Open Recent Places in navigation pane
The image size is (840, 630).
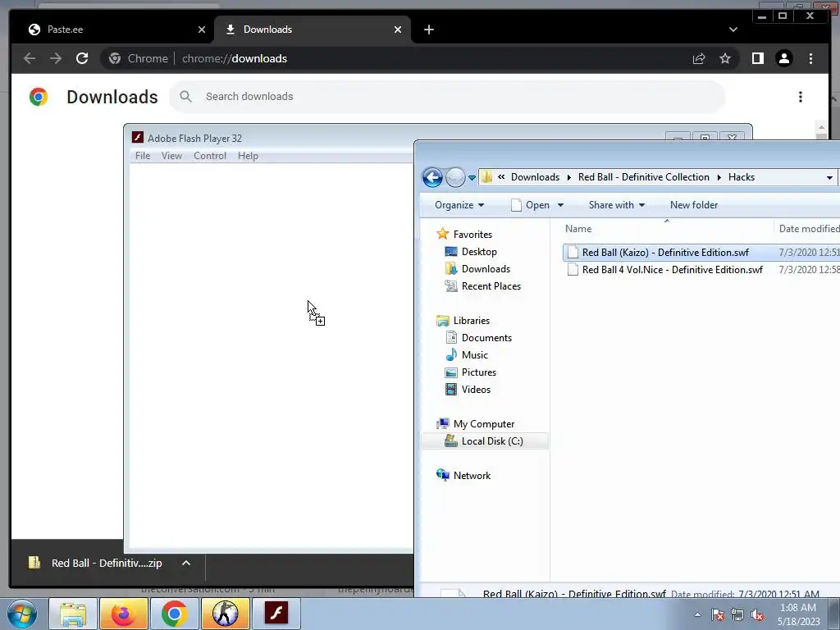pos(491,286)
